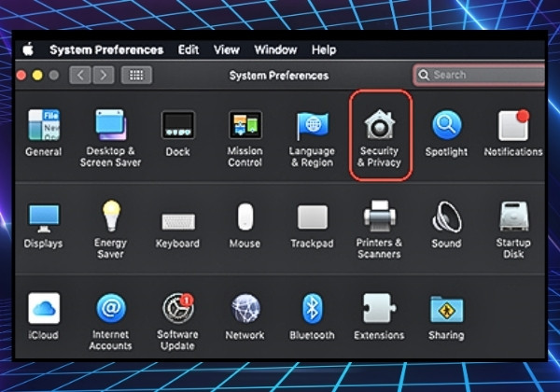Viewport: 560px width, 392px height.
Task: Go back with the left arrow button
Action: pos(80,75)
